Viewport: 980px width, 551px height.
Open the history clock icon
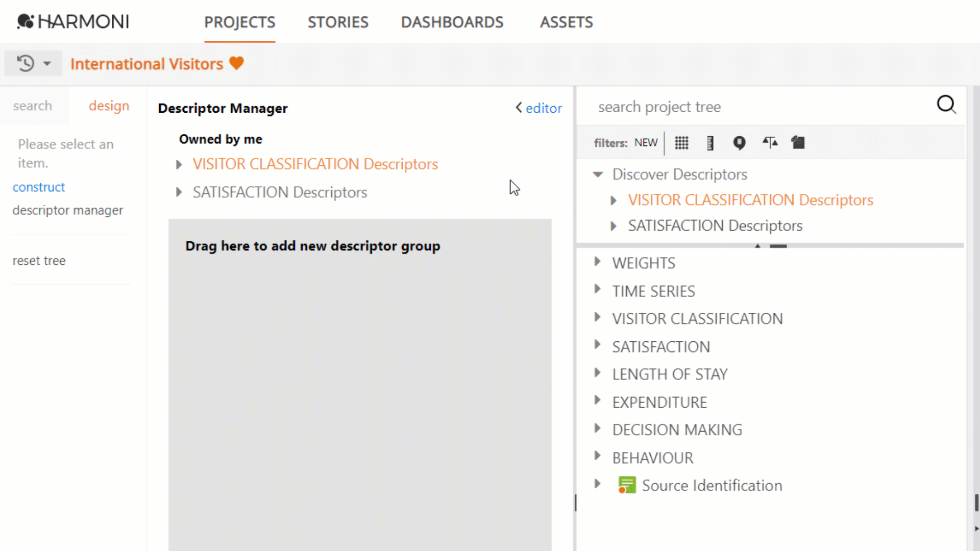pos(26,63)
